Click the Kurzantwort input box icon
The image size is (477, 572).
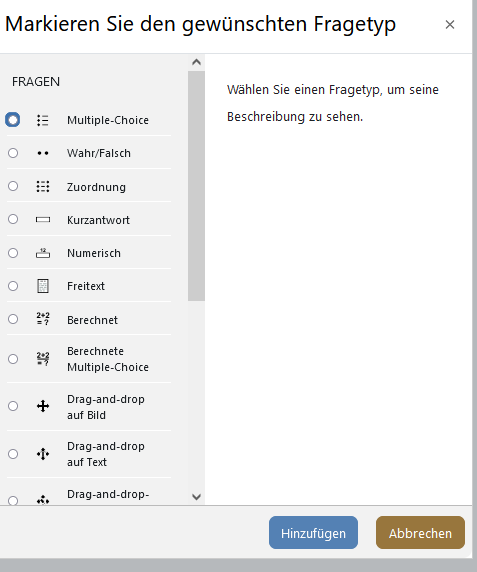43,220
